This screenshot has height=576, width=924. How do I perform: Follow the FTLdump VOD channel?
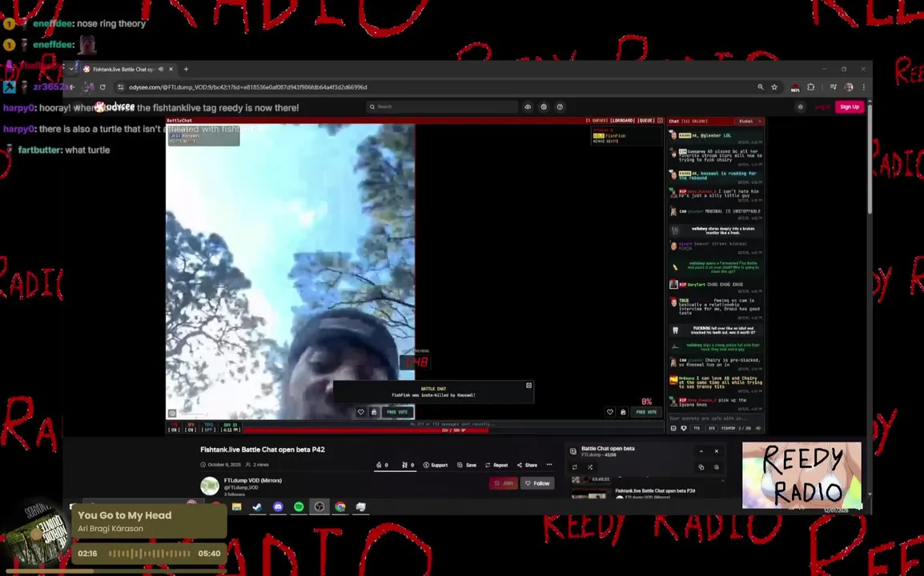[x=537, y=483]
